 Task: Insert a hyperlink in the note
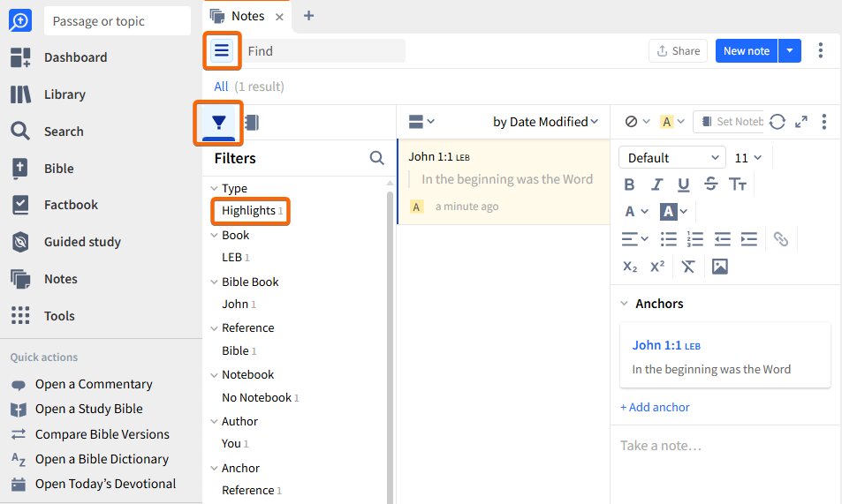(x=781, y=239)
